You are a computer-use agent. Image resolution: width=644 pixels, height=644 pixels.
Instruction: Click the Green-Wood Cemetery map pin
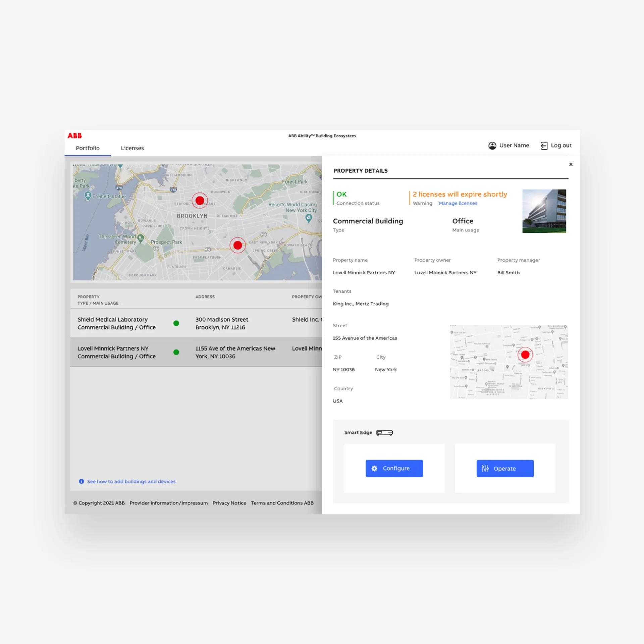pos(141,238)
